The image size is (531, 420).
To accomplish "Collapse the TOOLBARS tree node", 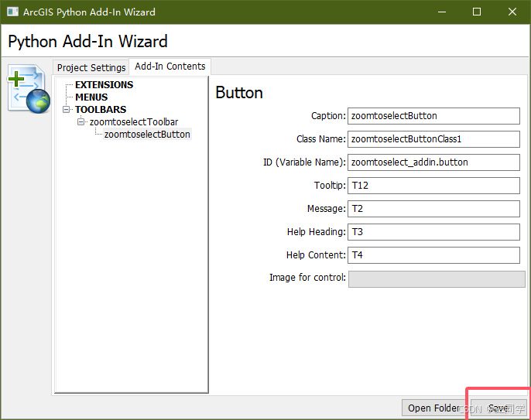I will 67,110.
